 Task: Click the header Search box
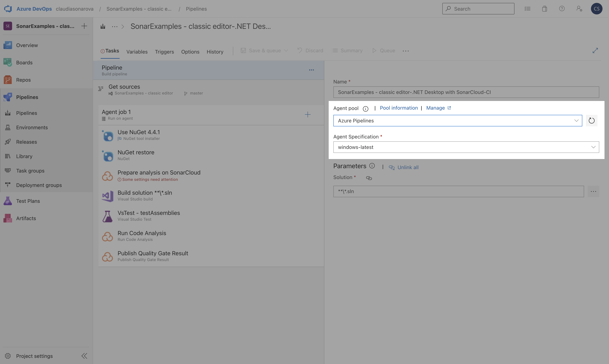(x=478, y=9)
